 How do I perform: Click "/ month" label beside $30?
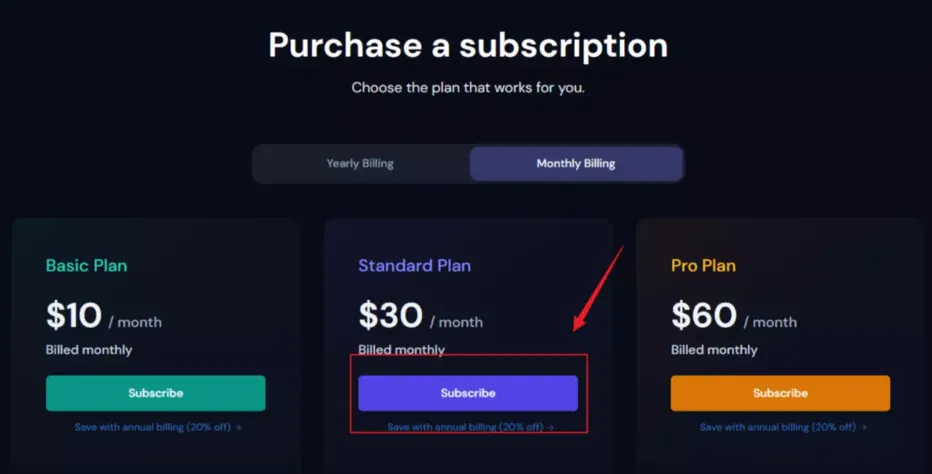coord(456,322)
